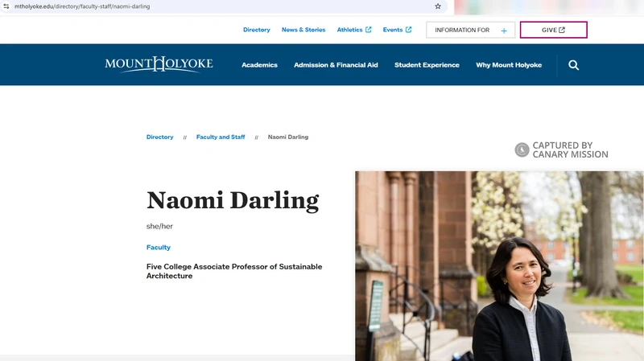Open site search with the magnifier icon

pyautogui.click(x=573, y=65)
